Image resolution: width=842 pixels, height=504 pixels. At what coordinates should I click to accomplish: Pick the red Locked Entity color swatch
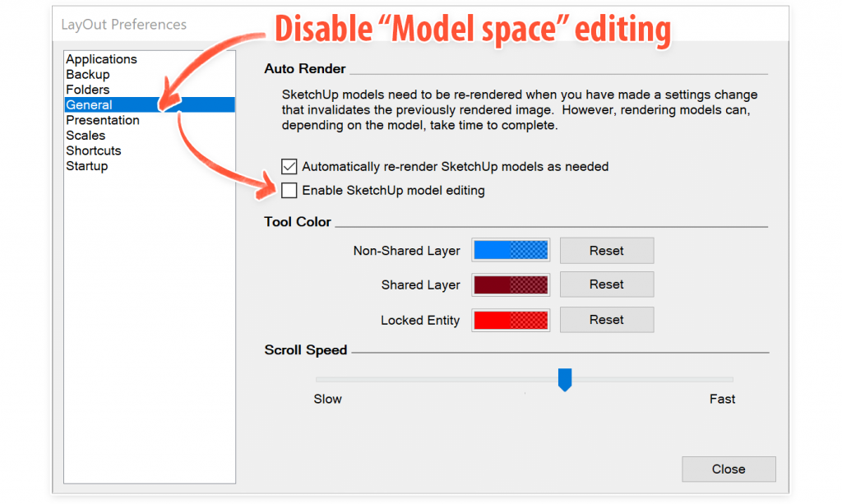[510, 320]
